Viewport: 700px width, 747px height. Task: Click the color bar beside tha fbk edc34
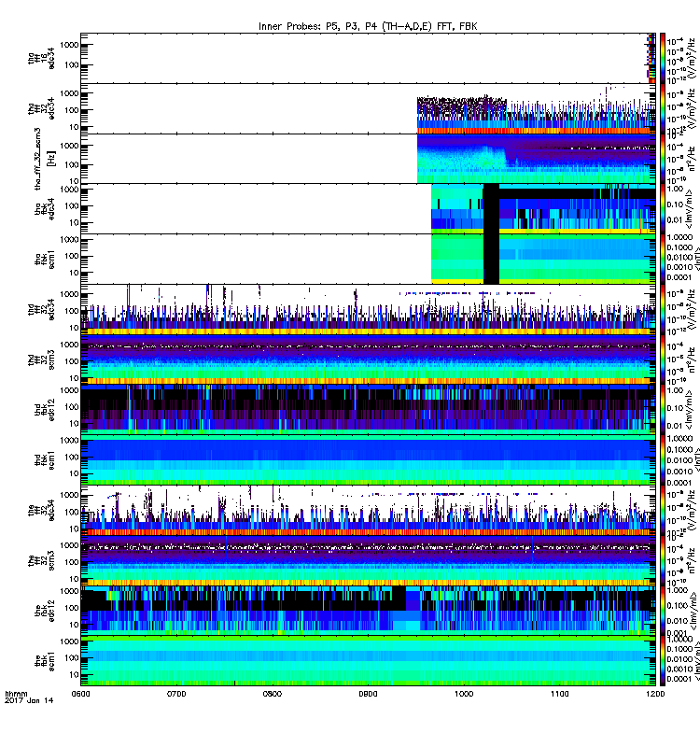pyautogui.click(x=663, y=209)
